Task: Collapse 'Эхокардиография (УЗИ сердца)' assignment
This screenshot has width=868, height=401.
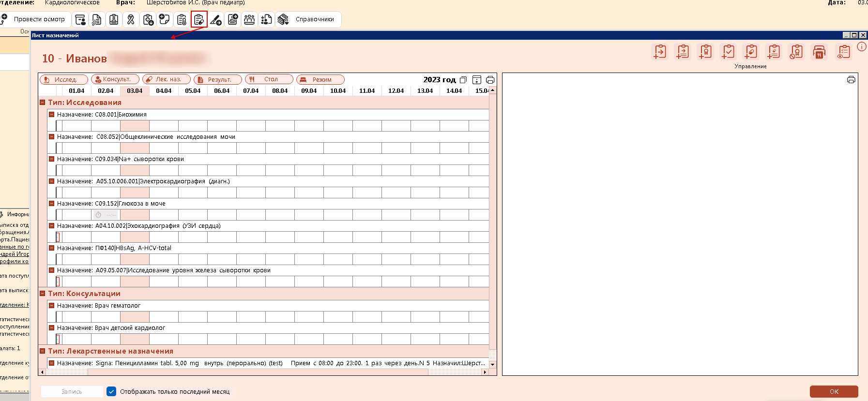Action: pyautogui.click(x=51, y=226)
